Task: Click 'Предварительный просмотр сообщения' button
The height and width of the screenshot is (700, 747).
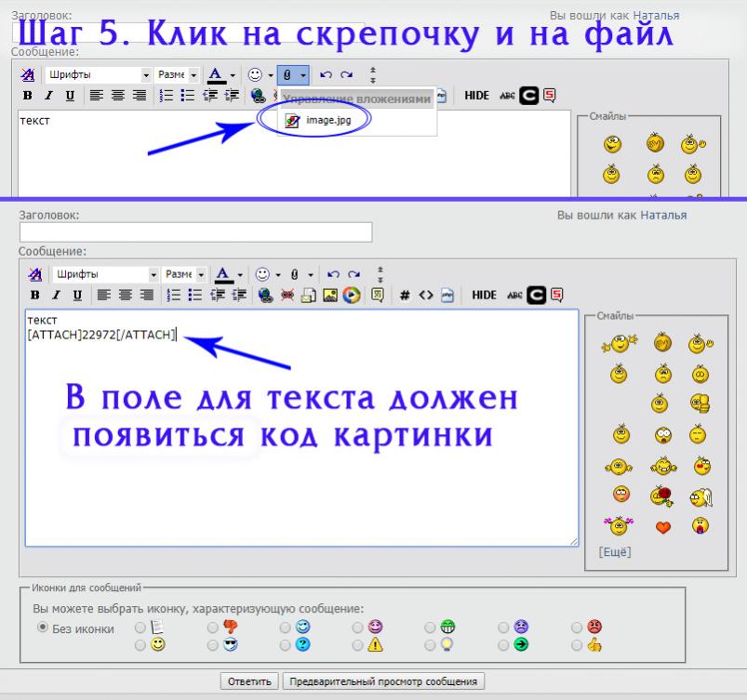Action: coord(383,681)
